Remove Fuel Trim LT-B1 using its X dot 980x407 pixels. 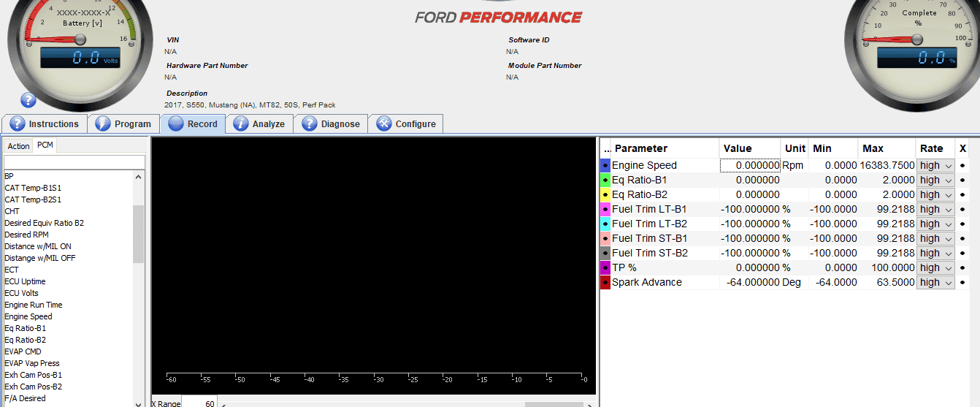(962, 210)
